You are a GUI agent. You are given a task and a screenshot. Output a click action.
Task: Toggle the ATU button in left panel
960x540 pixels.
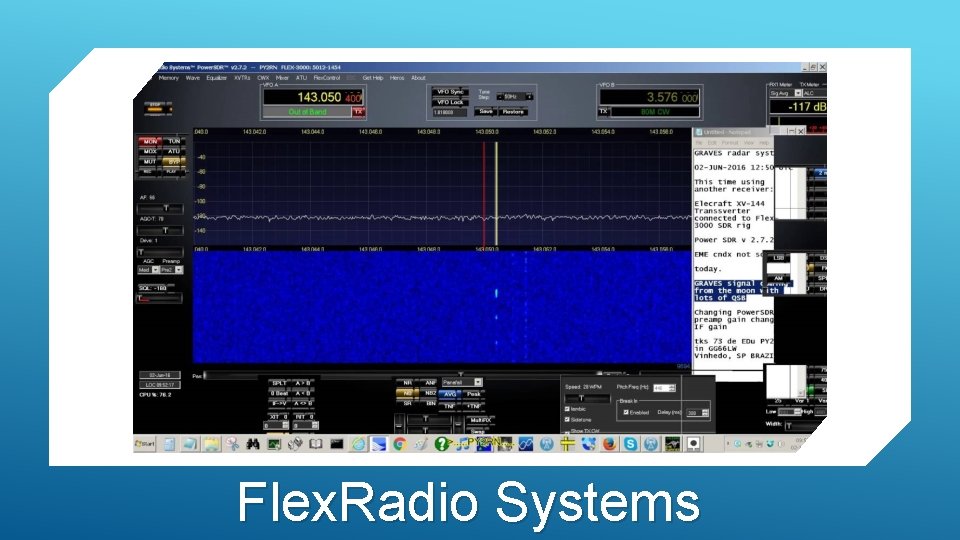(174, 151)
